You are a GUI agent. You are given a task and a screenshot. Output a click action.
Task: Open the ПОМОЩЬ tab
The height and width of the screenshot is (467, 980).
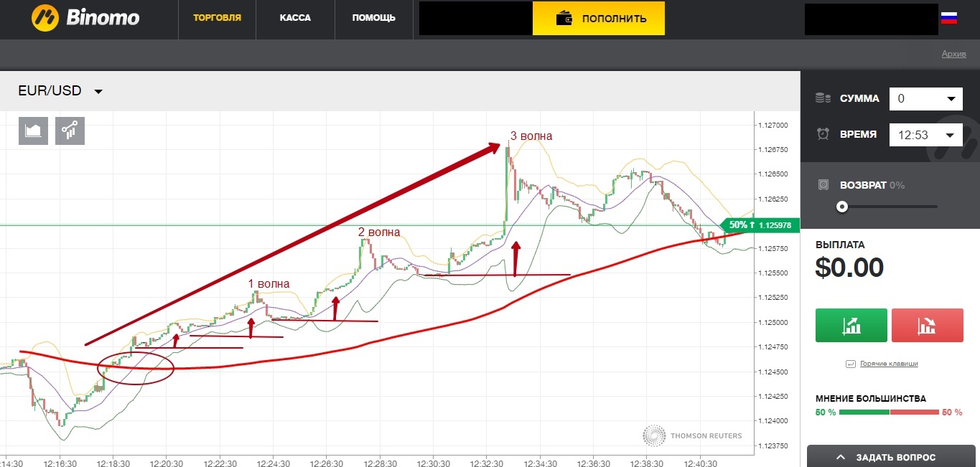click(x=373, y=18)
